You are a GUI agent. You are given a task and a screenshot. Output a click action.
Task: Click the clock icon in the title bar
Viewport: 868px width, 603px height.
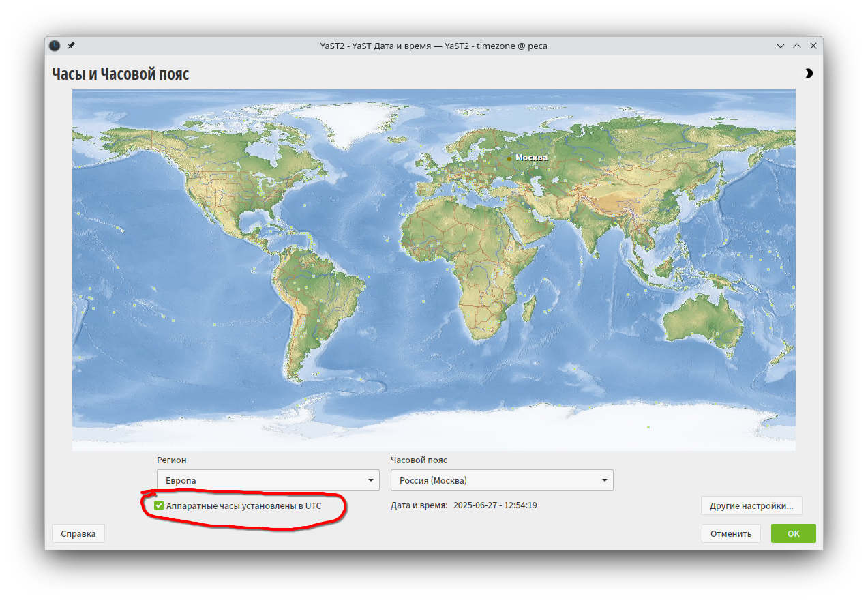pos(55,46)
